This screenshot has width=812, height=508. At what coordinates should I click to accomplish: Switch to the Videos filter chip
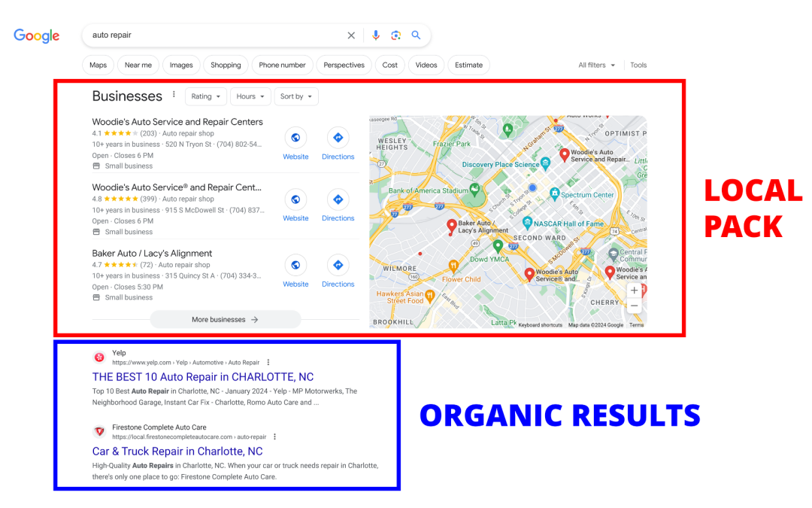(426, 65)
